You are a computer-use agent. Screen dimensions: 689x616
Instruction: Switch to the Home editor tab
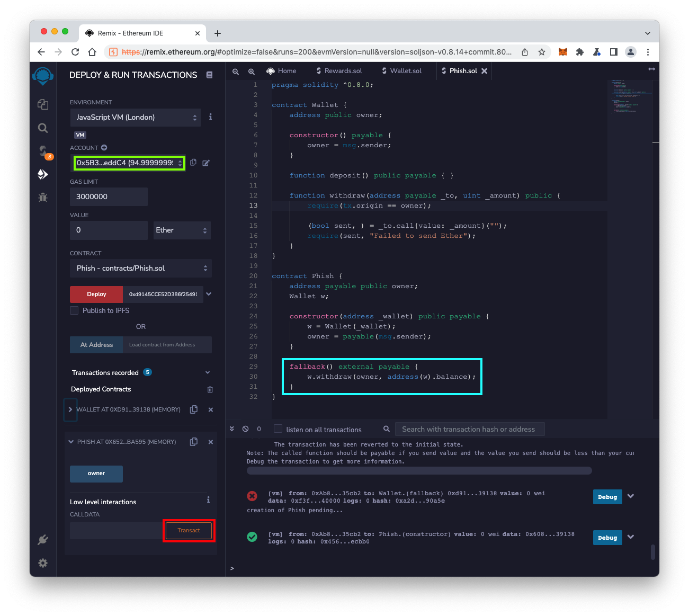click(282, 71)
